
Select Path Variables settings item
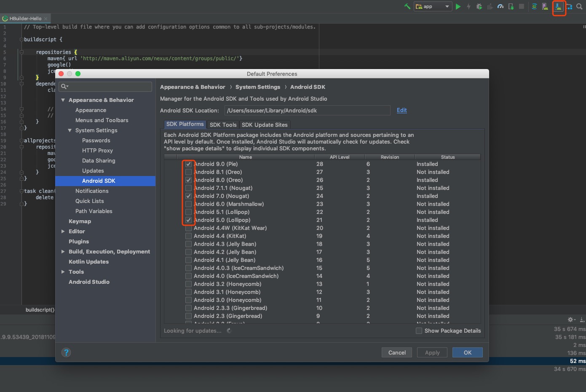(94, 211)
